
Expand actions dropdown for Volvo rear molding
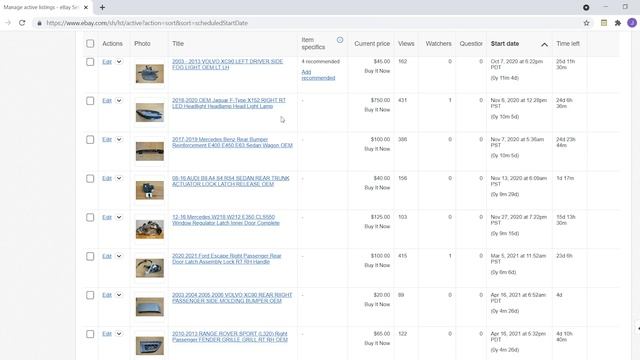coord(119,295)
